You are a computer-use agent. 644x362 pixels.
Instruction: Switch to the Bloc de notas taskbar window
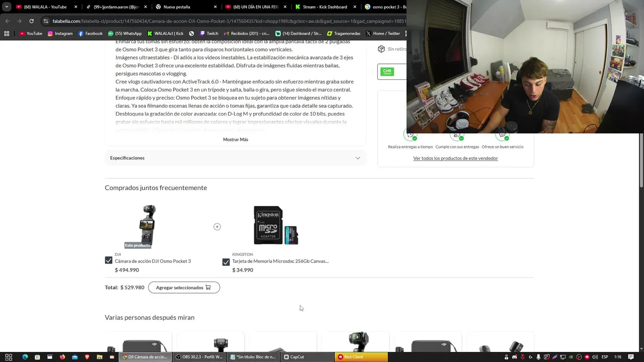pos(253,357)
